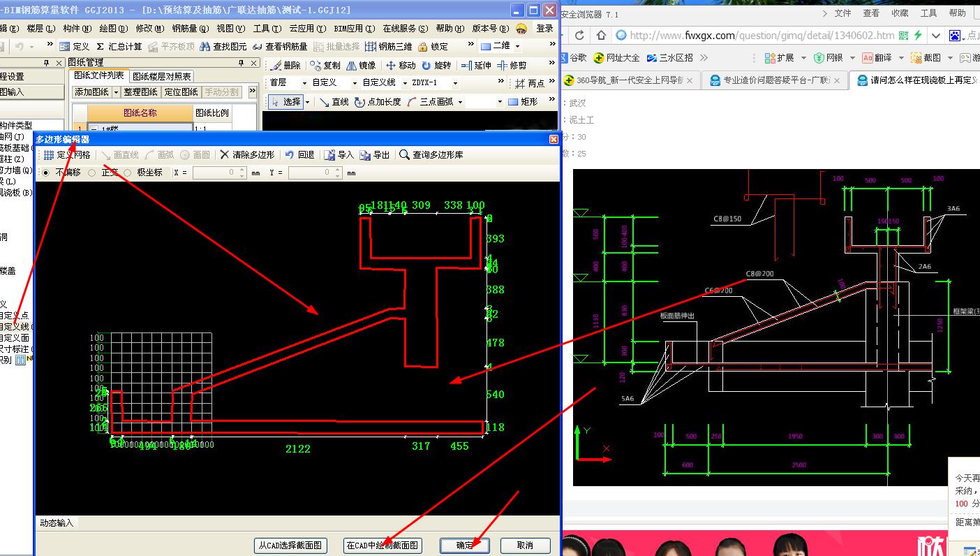The height and width of the screenshot is (556, 980).
Task: Click the 旋转 rotate tool
Action: coord(437,65)
